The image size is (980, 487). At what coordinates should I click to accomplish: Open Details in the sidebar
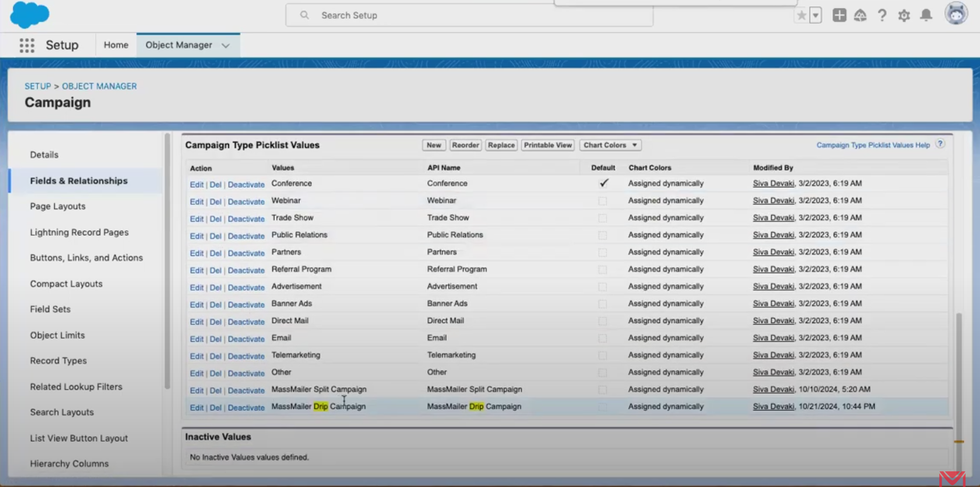44,155
